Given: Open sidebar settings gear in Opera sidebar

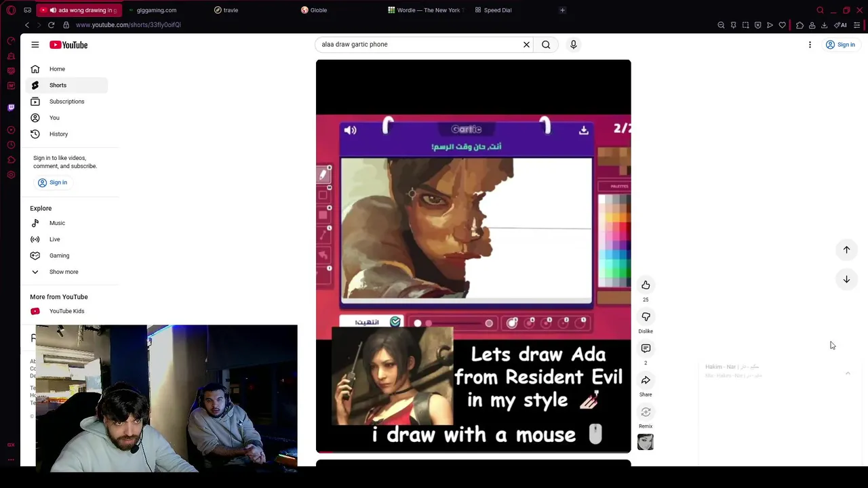Looking at the screenshot, I should click(11, 175).
